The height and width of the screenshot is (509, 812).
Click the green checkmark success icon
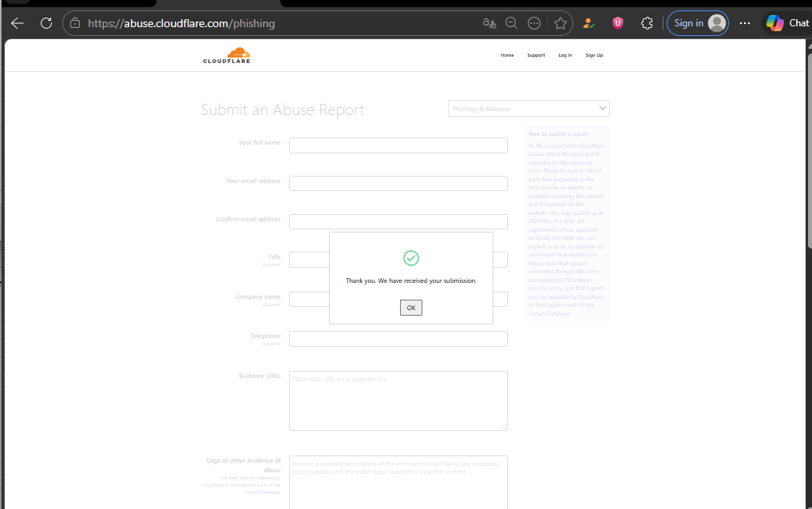coord(410,258)
